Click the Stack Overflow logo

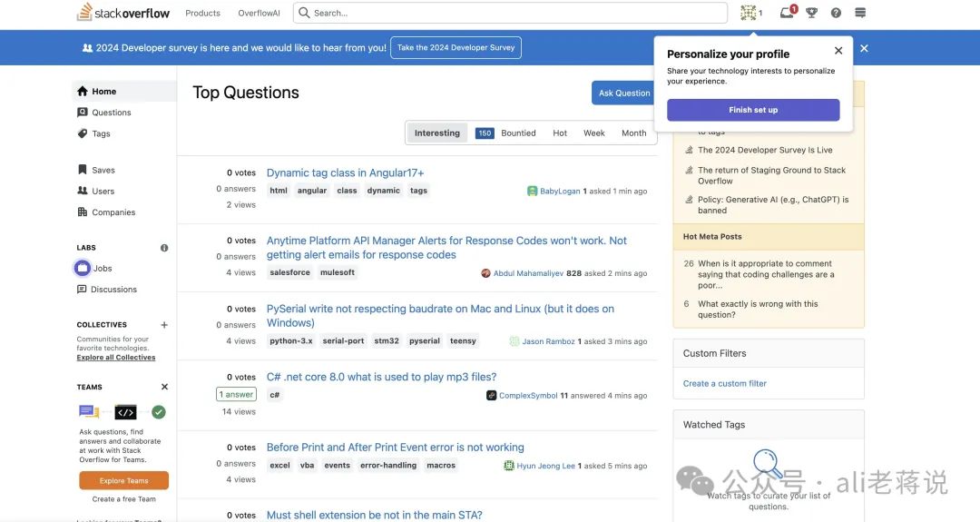(x=123, y=13)
